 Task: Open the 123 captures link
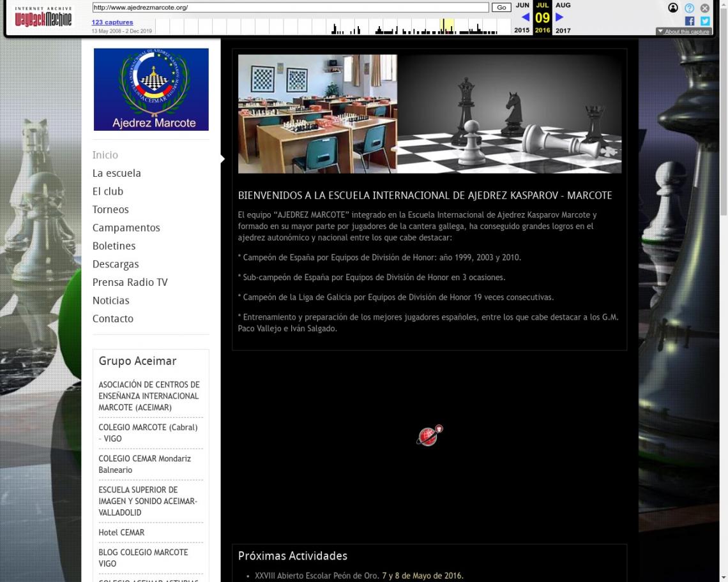coord(112,22)
